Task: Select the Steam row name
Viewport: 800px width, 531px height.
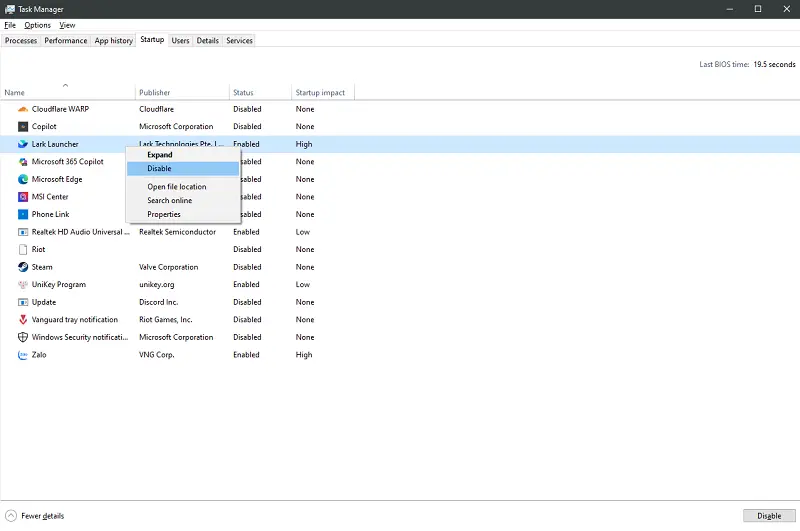Action: pos(42,267)
